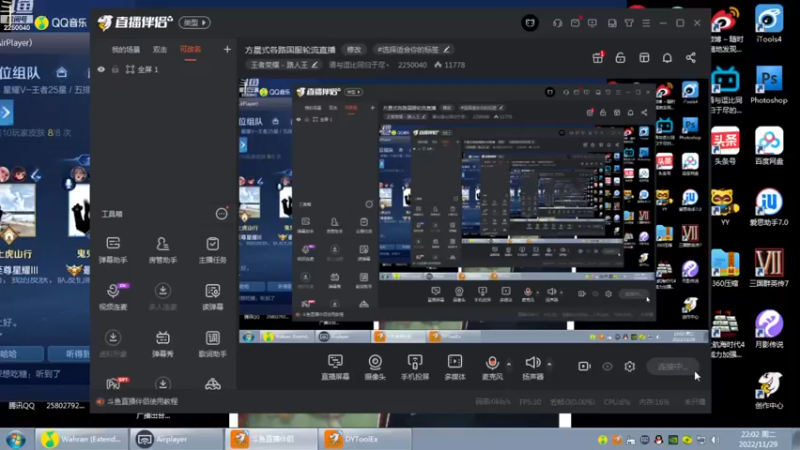The width and height of the screenshot is (800, 450).
Task: Open notification bell icon
Action: click(x=667, y=58)
